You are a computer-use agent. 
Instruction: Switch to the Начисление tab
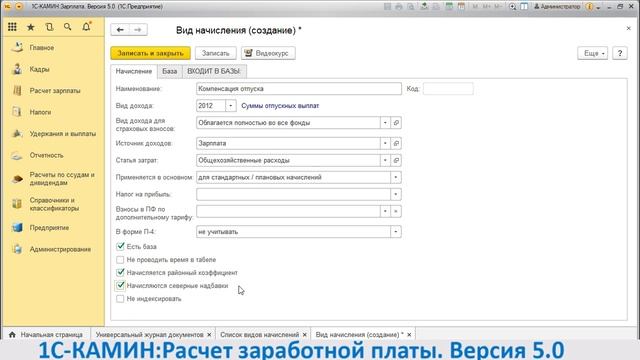tap(134, 71)
